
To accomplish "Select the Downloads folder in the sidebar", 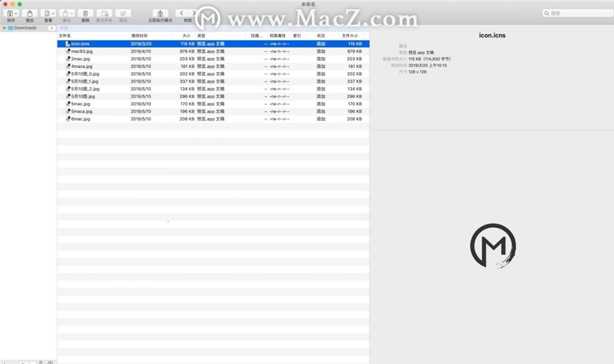I will (25, 28).
